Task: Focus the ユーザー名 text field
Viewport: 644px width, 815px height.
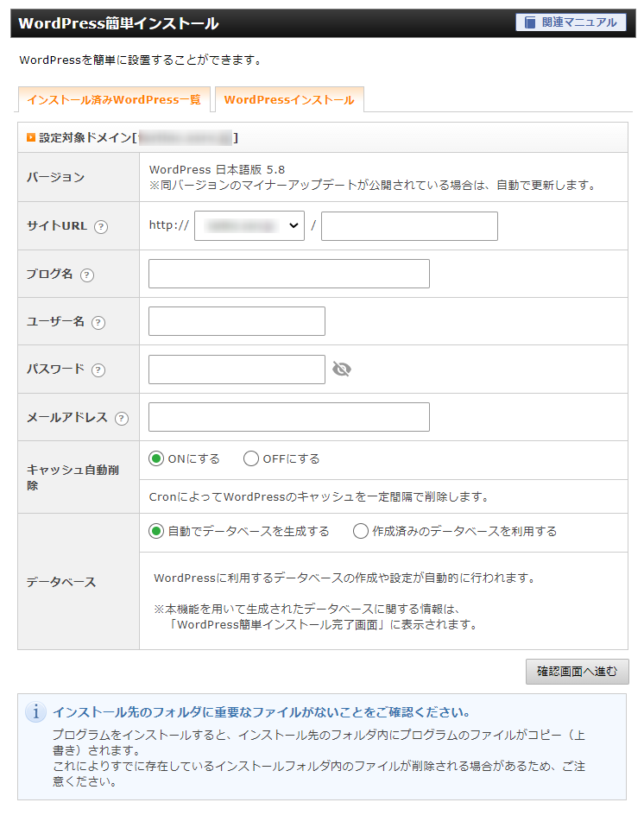Action: pos(237,321)
